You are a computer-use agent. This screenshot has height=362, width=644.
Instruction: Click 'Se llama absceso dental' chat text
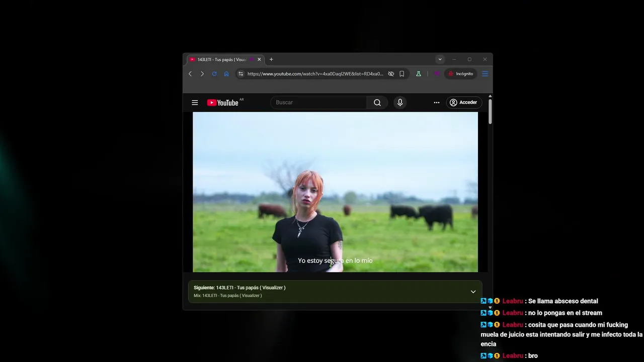(x=563, y=301)
